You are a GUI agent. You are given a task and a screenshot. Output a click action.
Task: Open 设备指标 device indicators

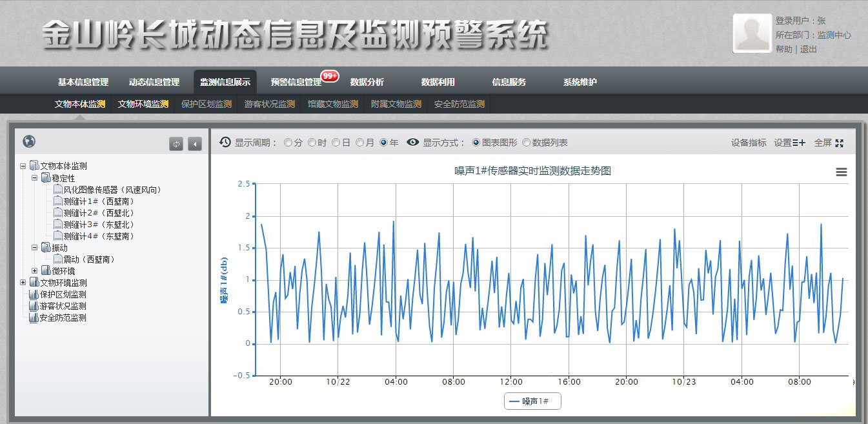pyautogui.click(x=749, y=143)
